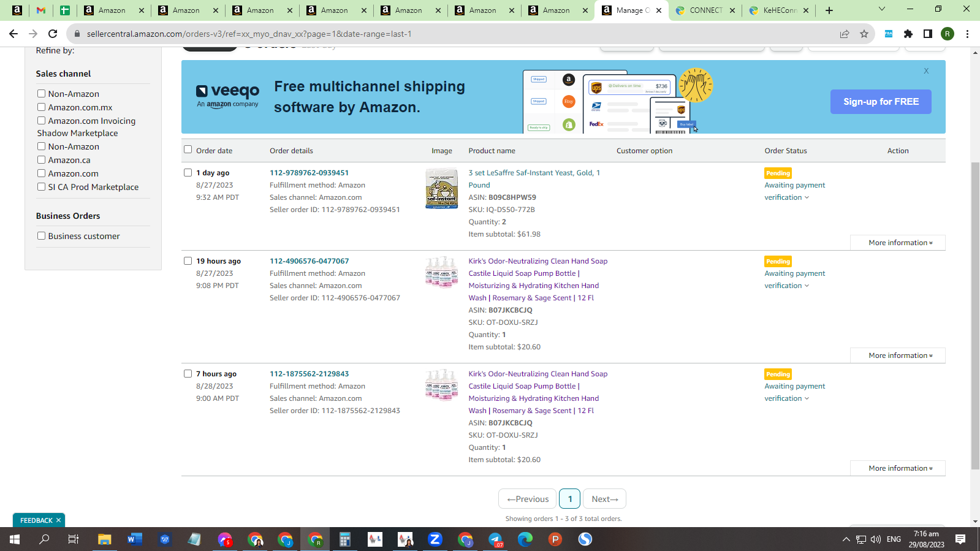Open Calculator from the taskbar
The image size is (980, 551).
(345, 539)
